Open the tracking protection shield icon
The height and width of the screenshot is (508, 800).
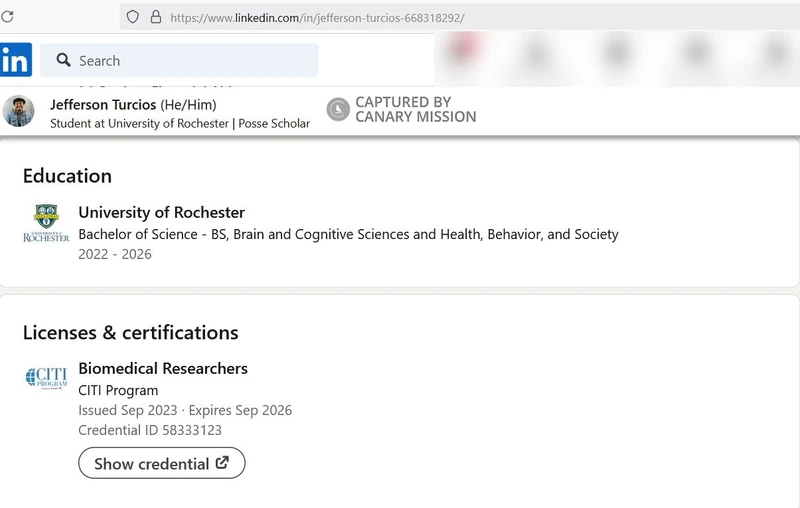coord(133,17)
